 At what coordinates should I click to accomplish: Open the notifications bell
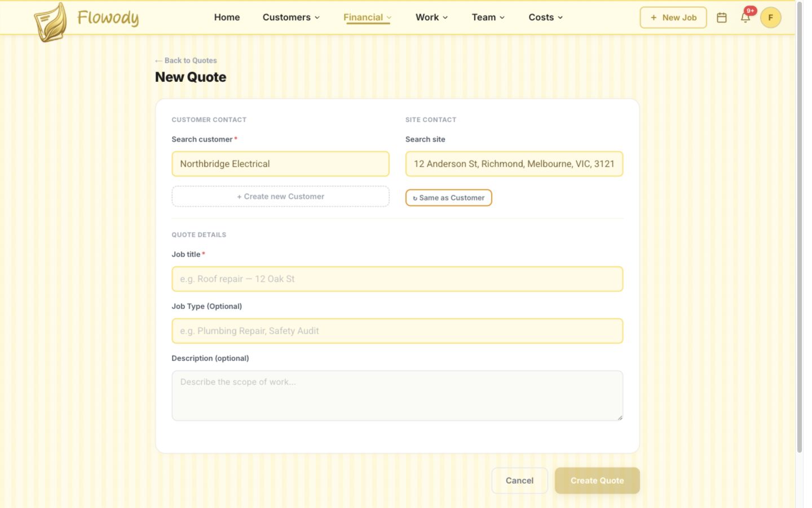(745, 17)
